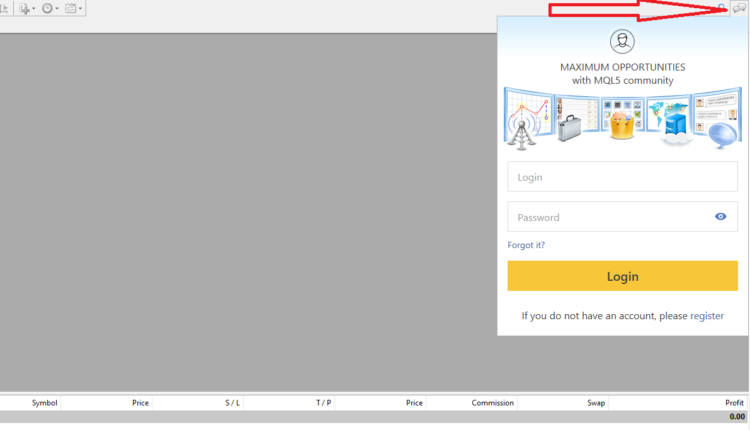Sort by Symbol column header
Image resolution: width=750 pixels, height=430 pixels.
pos(44,403)
